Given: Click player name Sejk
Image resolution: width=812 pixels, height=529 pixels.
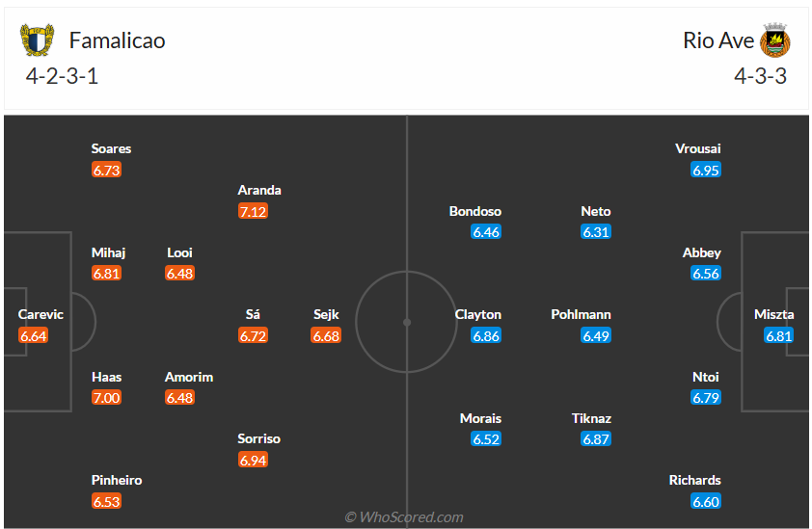Looking at the screenshot, I should (326, 315).
